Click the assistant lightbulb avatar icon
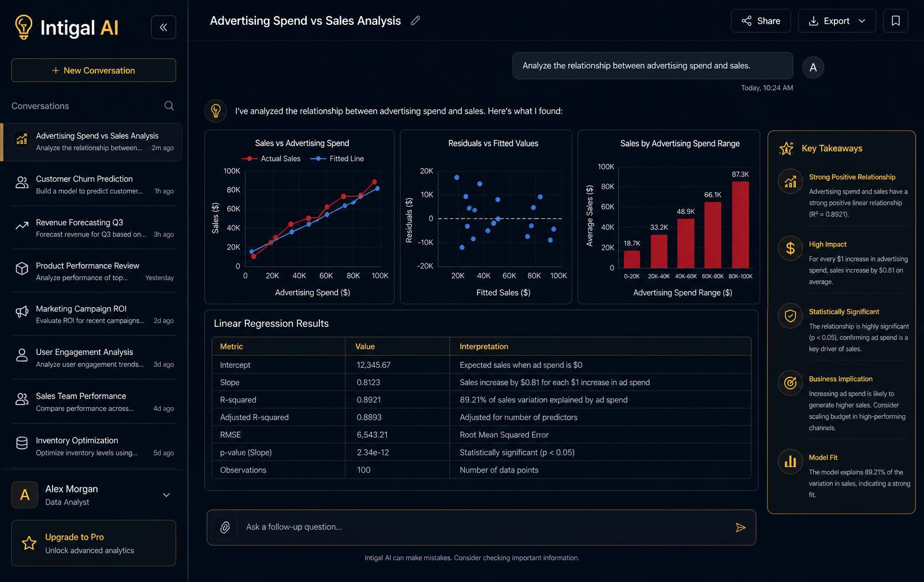 pyautogui.click(x=215, y=111)
